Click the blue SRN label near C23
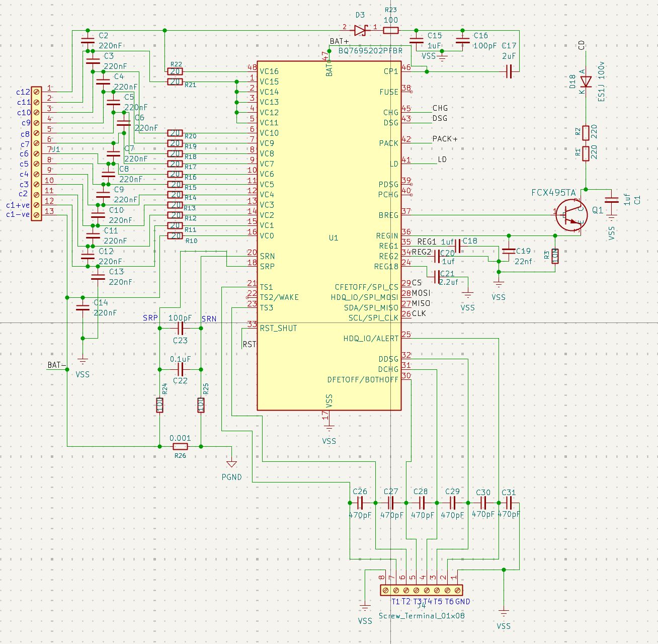 (209, 318)
